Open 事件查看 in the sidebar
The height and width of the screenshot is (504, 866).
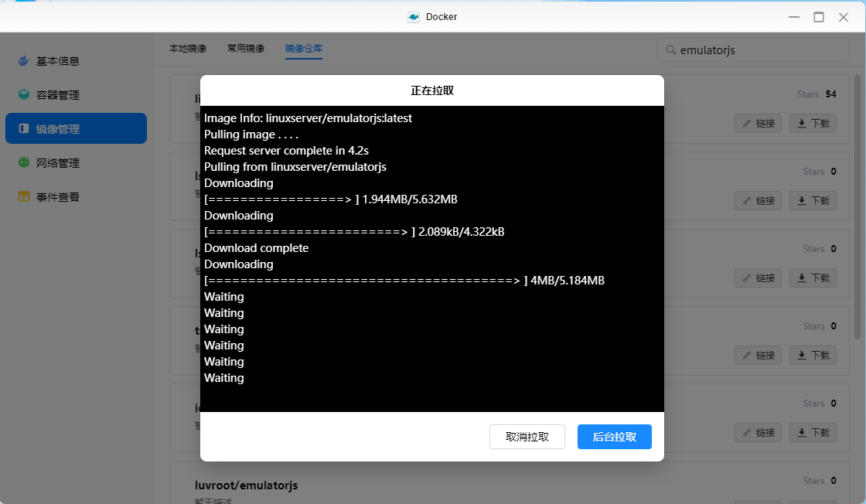(x=77, y=196)
